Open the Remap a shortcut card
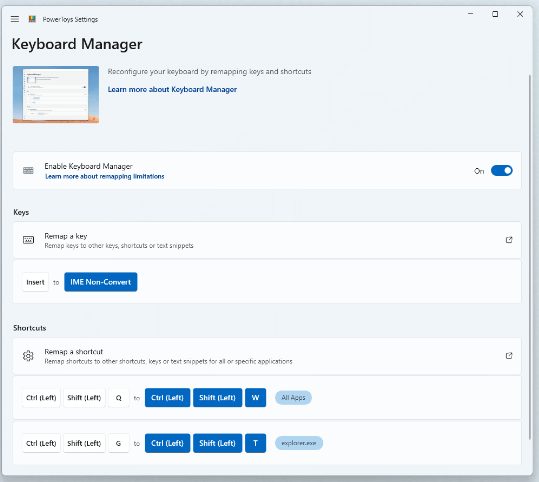The image size is (539, 482). point(267,356)
